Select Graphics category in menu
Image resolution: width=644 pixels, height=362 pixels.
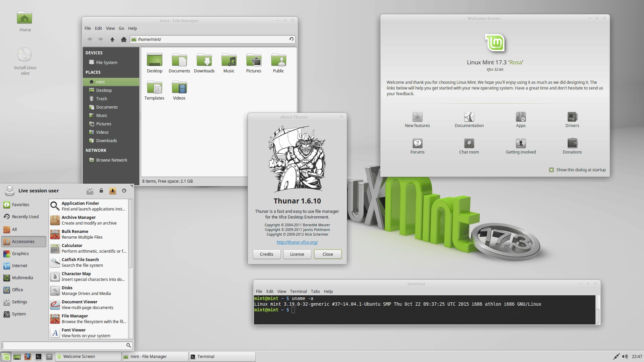(x=24, y=254)
